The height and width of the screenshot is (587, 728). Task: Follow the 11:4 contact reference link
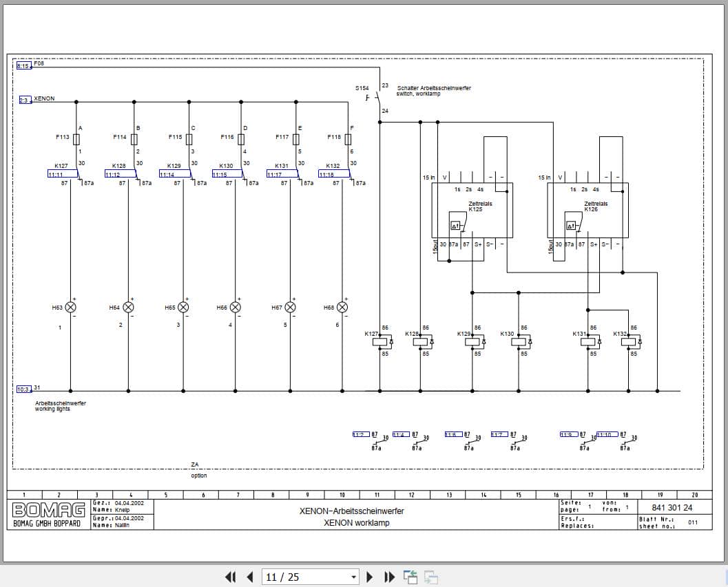pos(401,434)
